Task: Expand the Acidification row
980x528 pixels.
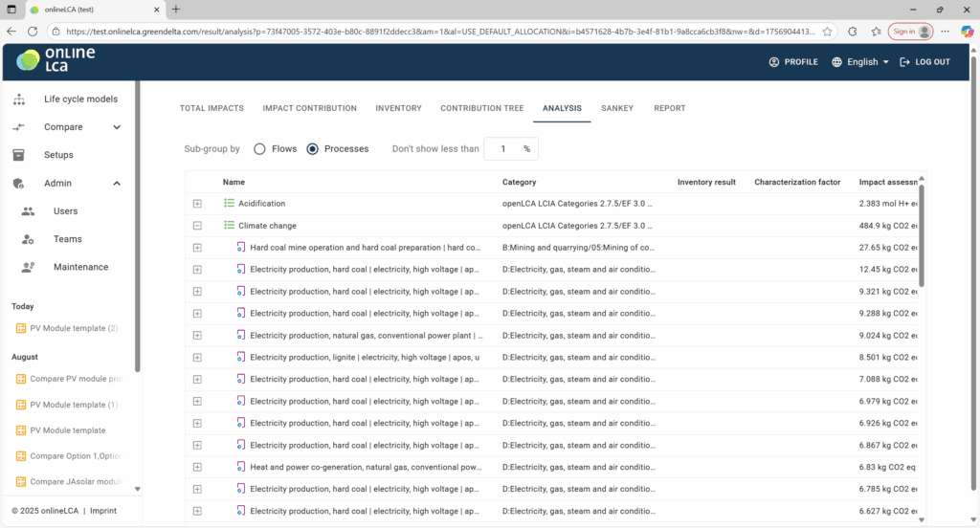Action: coord(197,204)
